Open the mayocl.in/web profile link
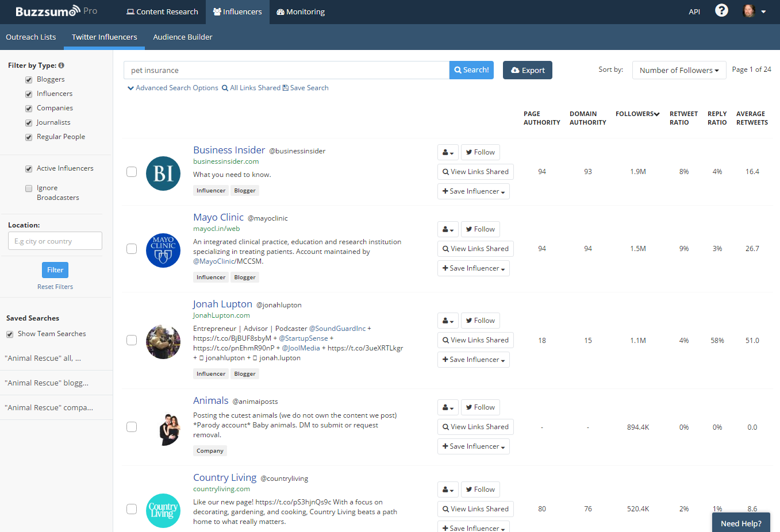This screenshot has width=780, height=532. (216, 228)
